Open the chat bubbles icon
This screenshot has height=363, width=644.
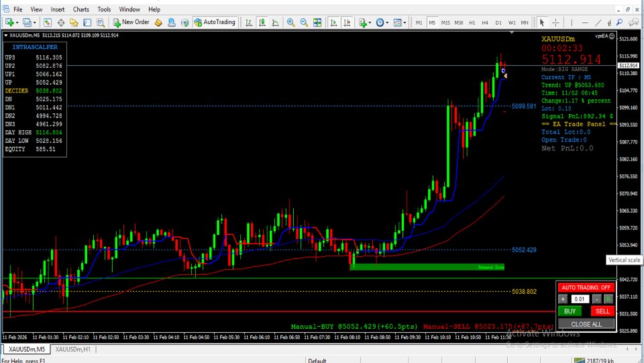[634, 22]
